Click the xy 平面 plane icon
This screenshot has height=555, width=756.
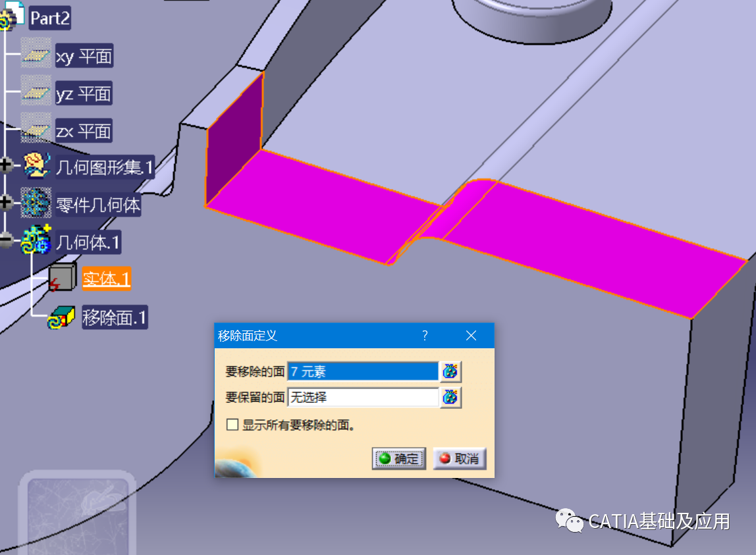(x=36, y=53)
